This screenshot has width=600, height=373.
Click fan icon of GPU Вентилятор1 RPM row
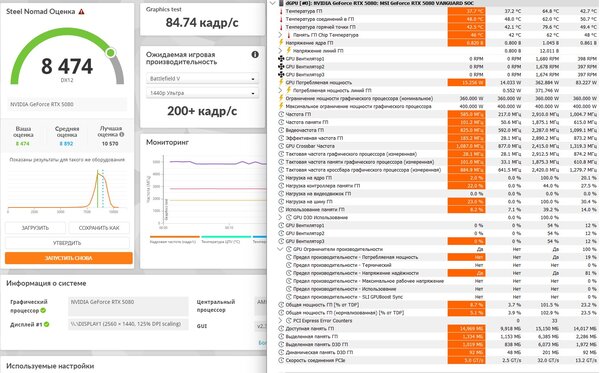[281, 59]
